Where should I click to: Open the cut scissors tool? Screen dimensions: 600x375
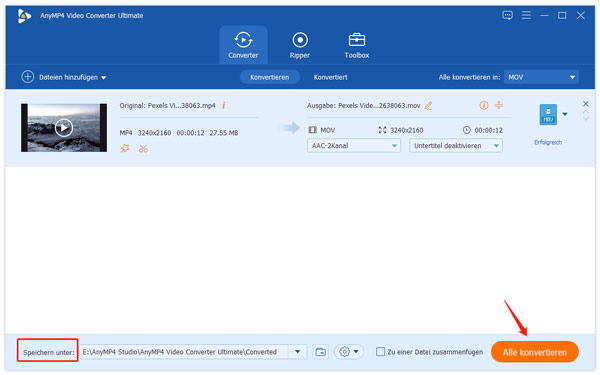[x=143, y=148]
